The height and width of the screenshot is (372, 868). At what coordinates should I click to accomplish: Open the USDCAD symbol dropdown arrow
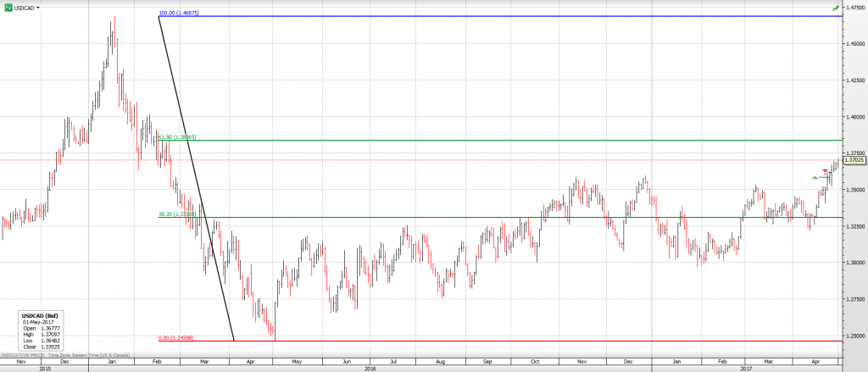(x=38, y=7)
